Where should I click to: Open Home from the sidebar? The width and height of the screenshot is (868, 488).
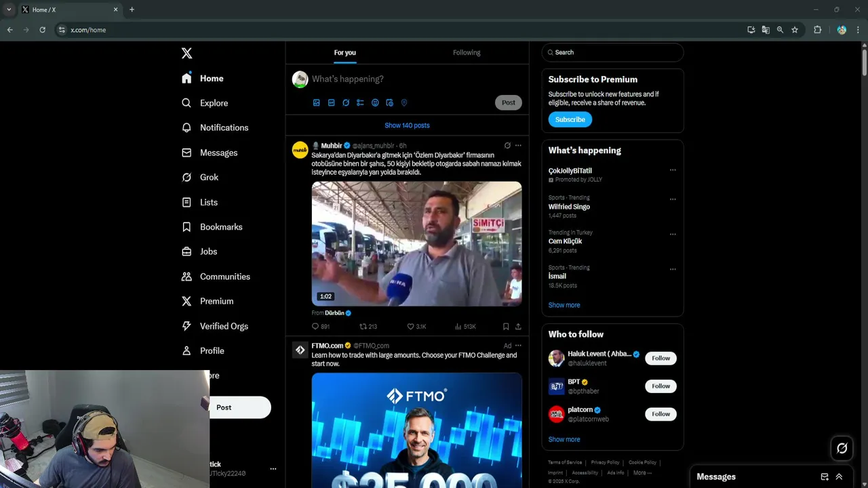(x=203, y=79)
